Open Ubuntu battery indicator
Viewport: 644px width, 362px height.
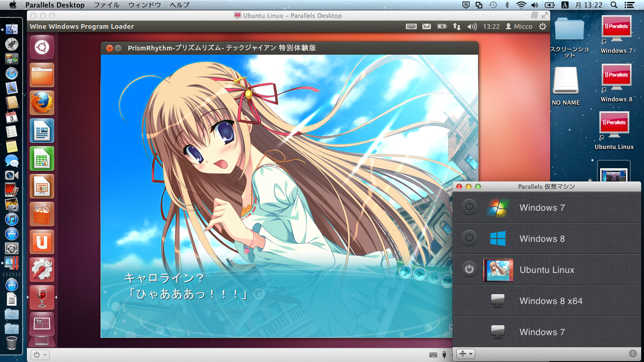coord(442,26)
